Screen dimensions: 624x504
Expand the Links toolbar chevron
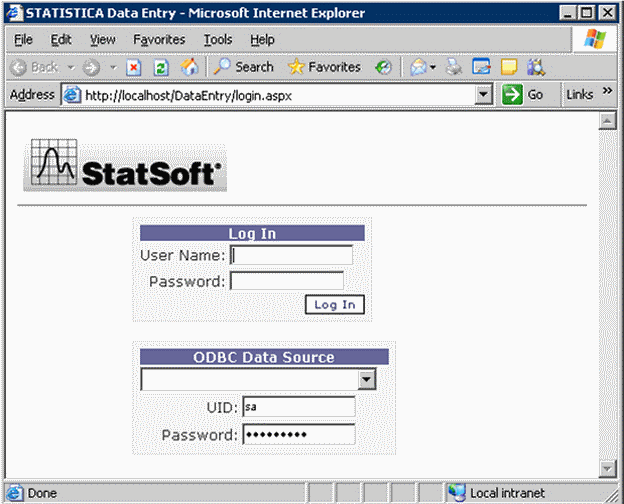pos(607,91)
